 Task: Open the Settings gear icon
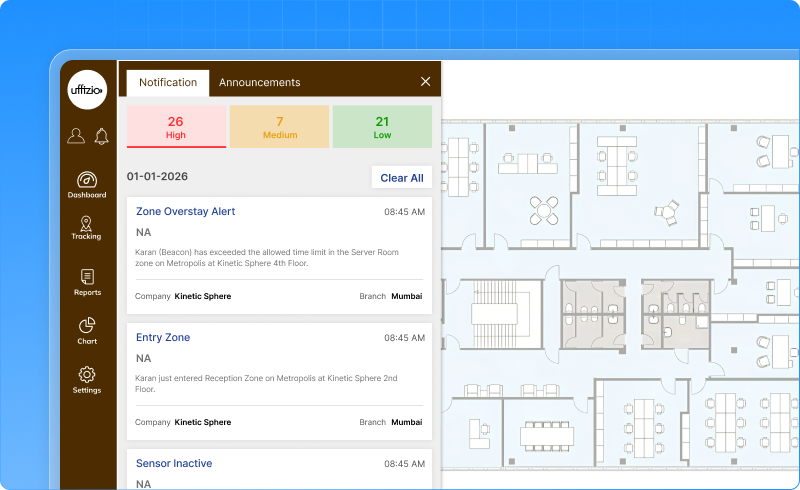[x=87, y=375]
